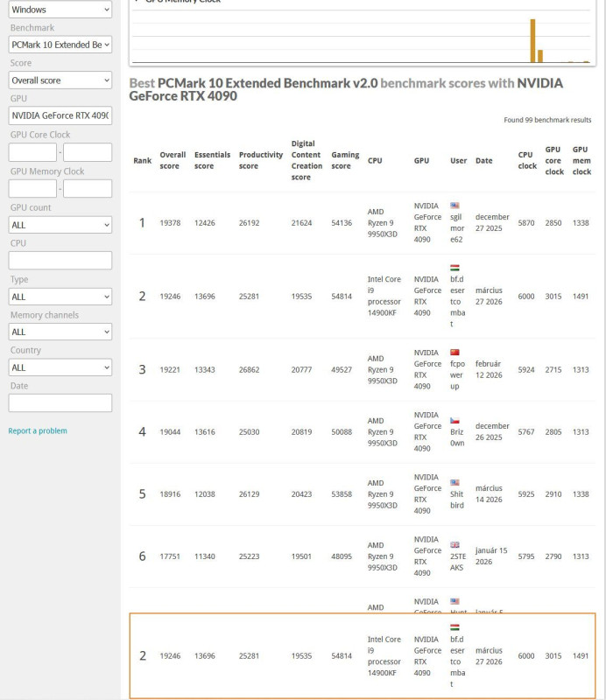Screen dimensions: 606x700
Task: Click the GPU core clock column header
Action: (554, 160)
